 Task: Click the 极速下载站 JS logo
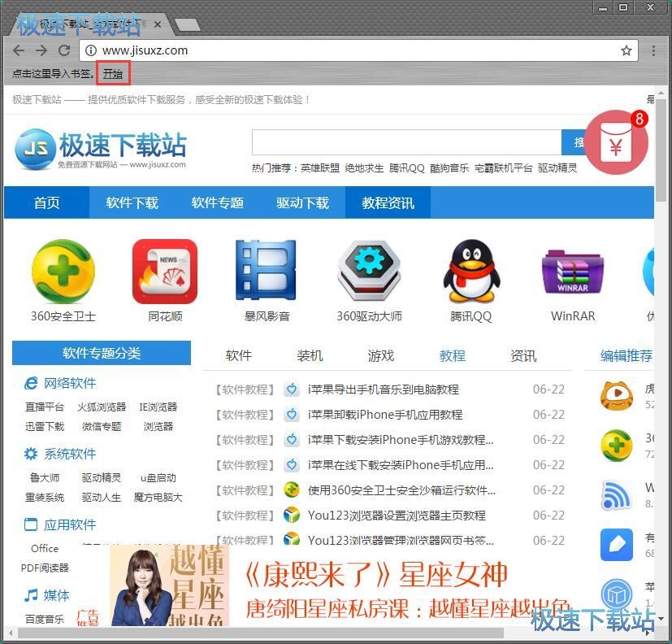coord(101,149)
